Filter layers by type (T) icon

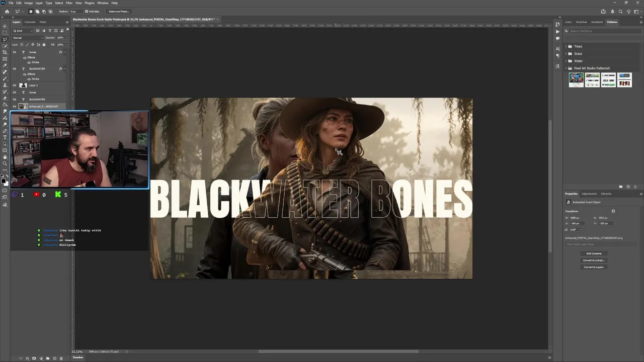50,31
